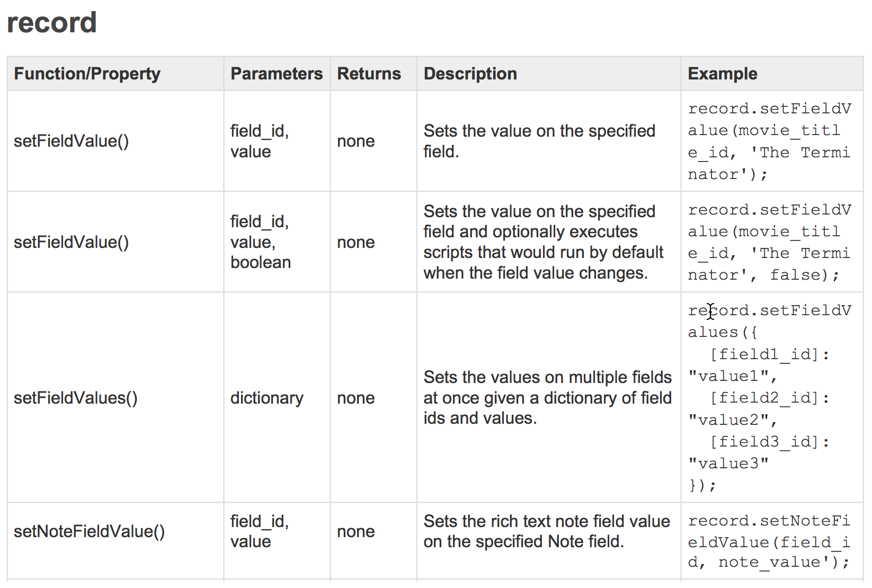
Task: Click the 'dictionary' parameter cell
Action: [266, 398]
